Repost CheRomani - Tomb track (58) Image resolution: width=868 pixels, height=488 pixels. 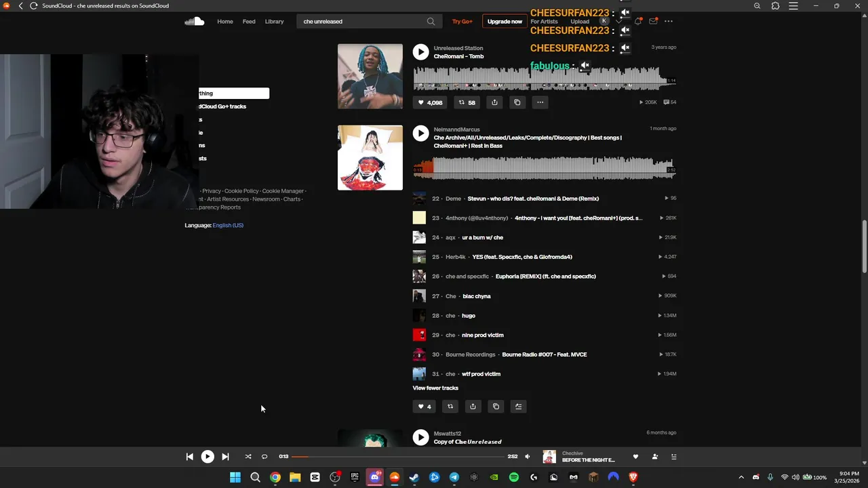coord(467,102)
